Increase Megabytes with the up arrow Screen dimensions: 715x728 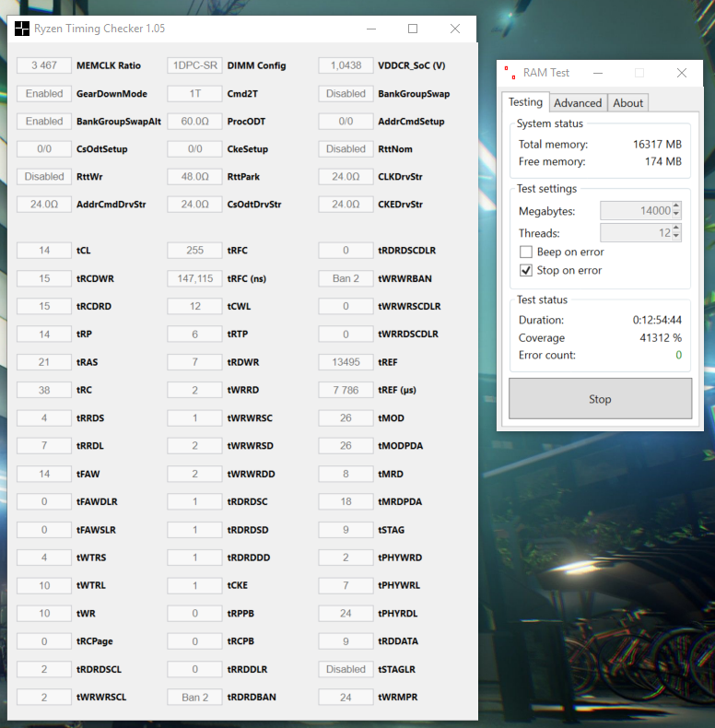(676, 205)
